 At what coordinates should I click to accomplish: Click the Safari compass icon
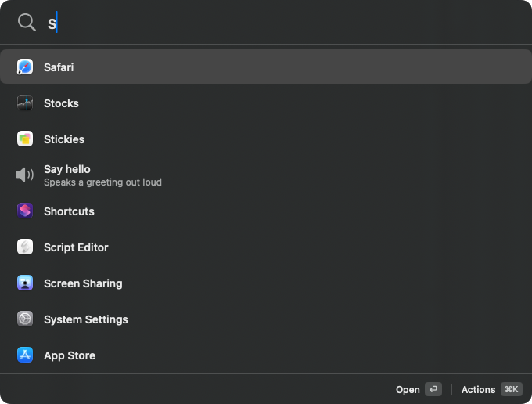pyautogui.click(x=25, y=67)
